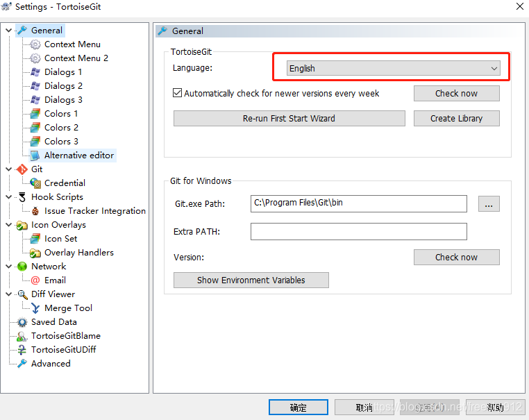Click the Dialogs 2 window icon

35,85
